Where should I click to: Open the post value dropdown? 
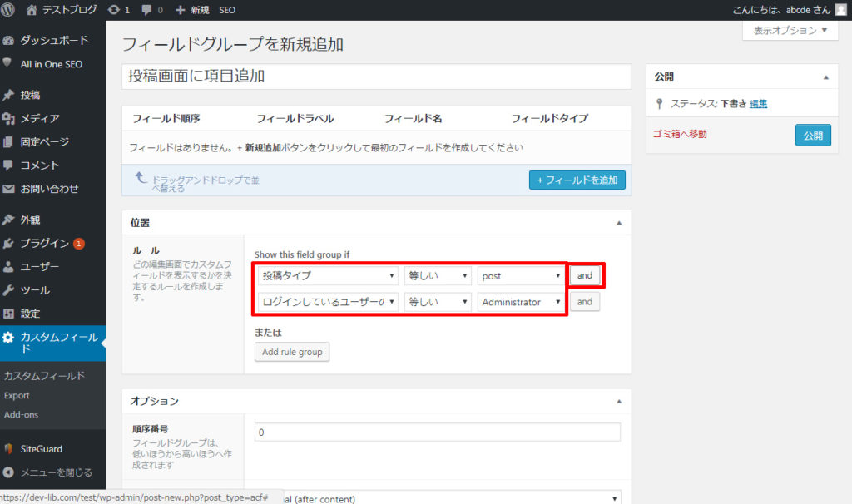(522, 275)
